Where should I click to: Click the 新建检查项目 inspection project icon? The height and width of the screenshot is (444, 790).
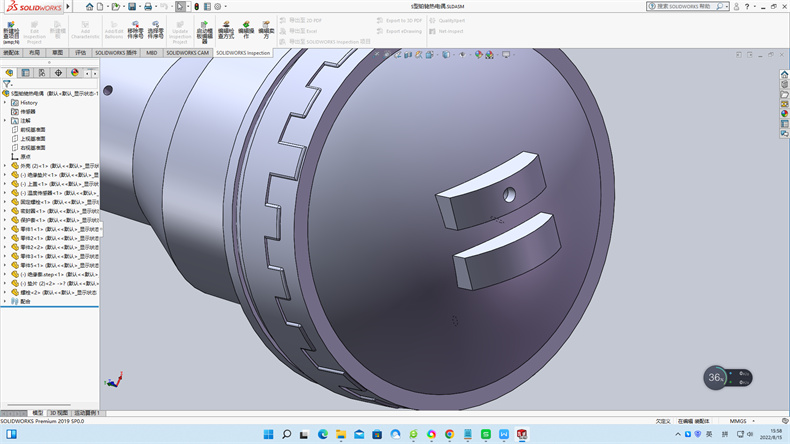pos(11,28)
